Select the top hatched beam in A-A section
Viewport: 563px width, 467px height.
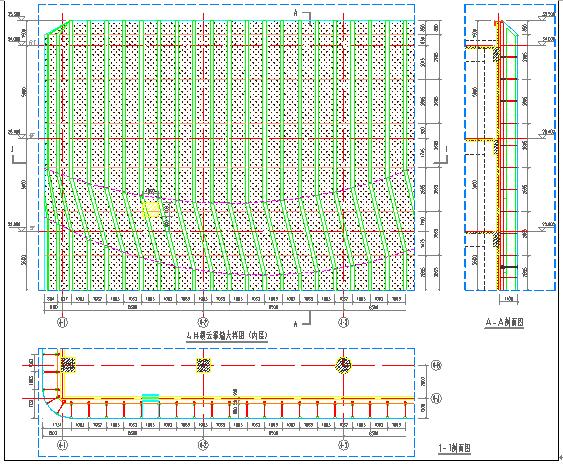(496, 53)
